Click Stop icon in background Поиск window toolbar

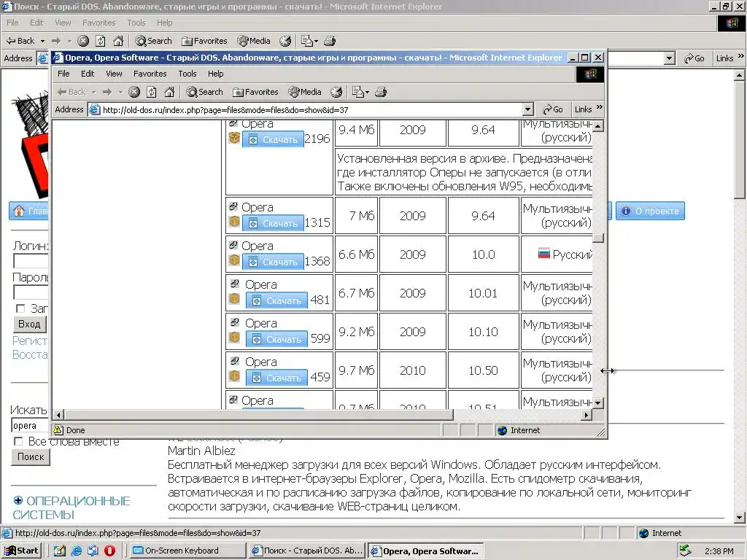83,41
